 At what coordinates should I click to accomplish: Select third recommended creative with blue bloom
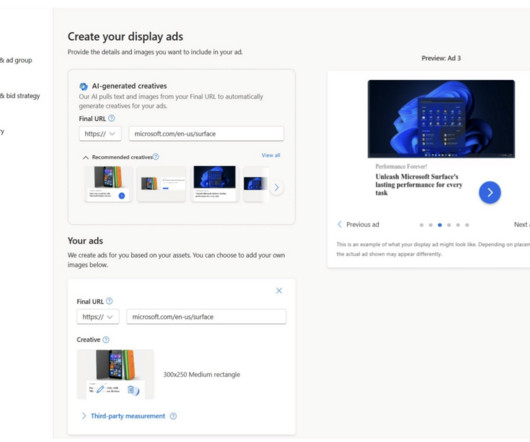coord(215,184)
